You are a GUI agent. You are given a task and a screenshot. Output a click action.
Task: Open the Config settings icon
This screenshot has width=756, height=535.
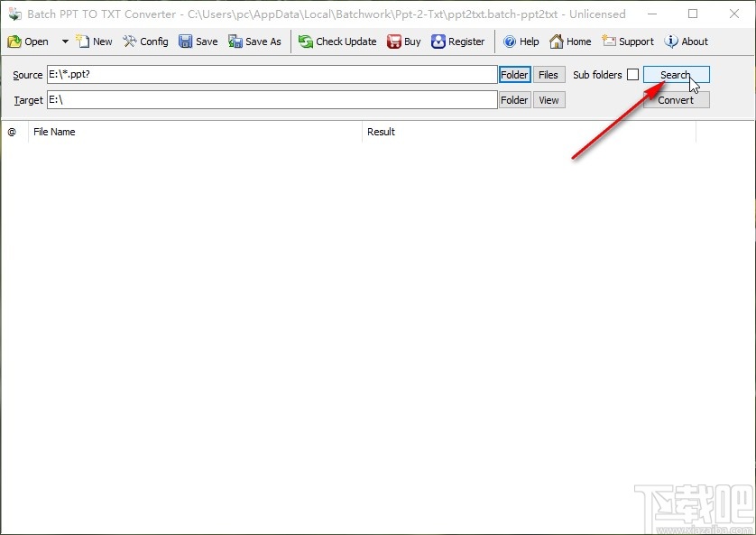[x=145, y=42]
